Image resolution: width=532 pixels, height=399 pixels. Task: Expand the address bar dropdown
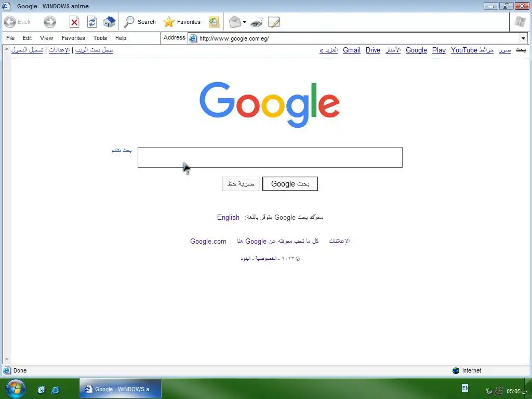(x=523, y=38)
